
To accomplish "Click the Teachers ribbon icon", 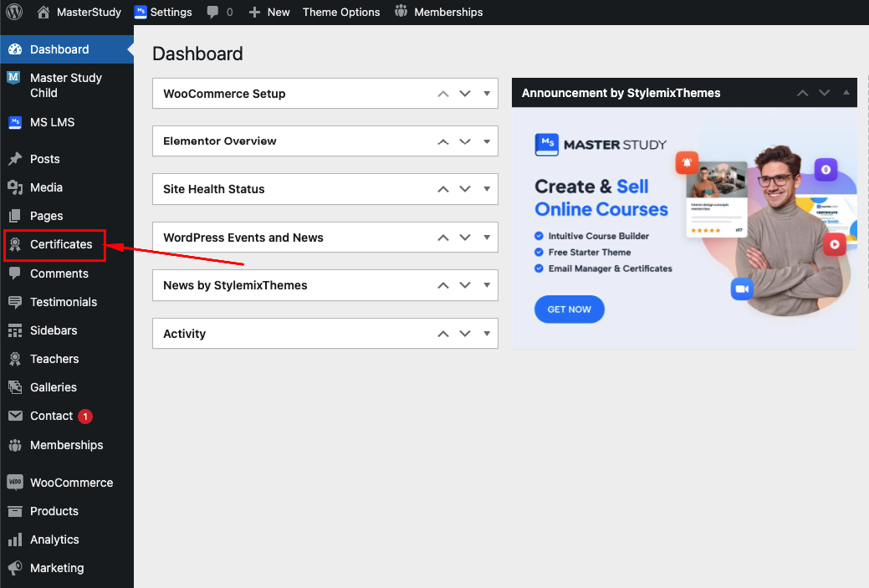I will click(15, 359).
